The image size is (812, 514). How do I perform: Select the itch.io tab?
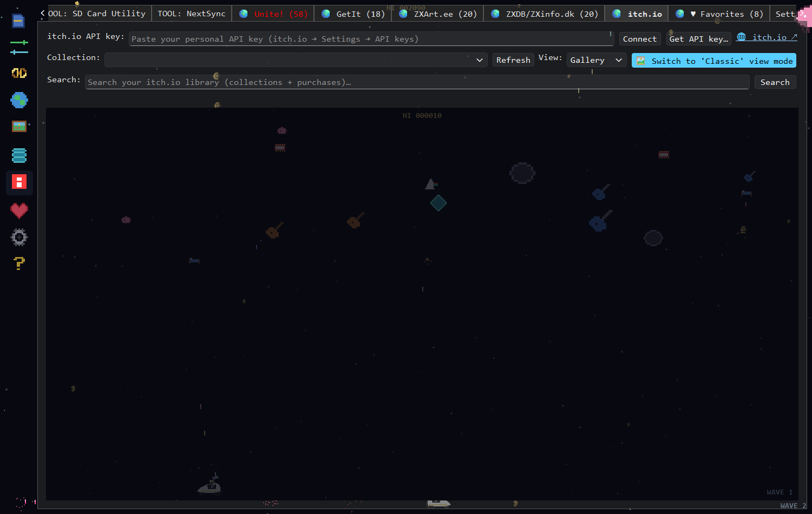pos(637,14)
